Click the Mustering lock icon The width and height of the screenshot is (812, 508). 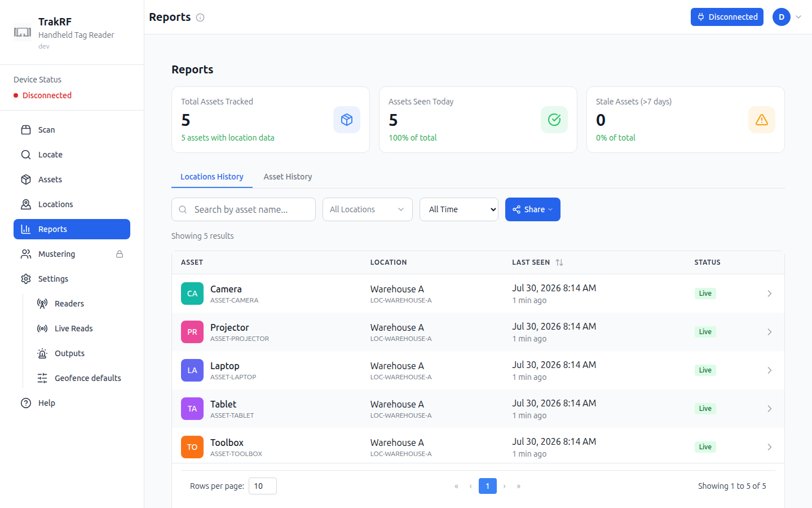tap(120, 254)
